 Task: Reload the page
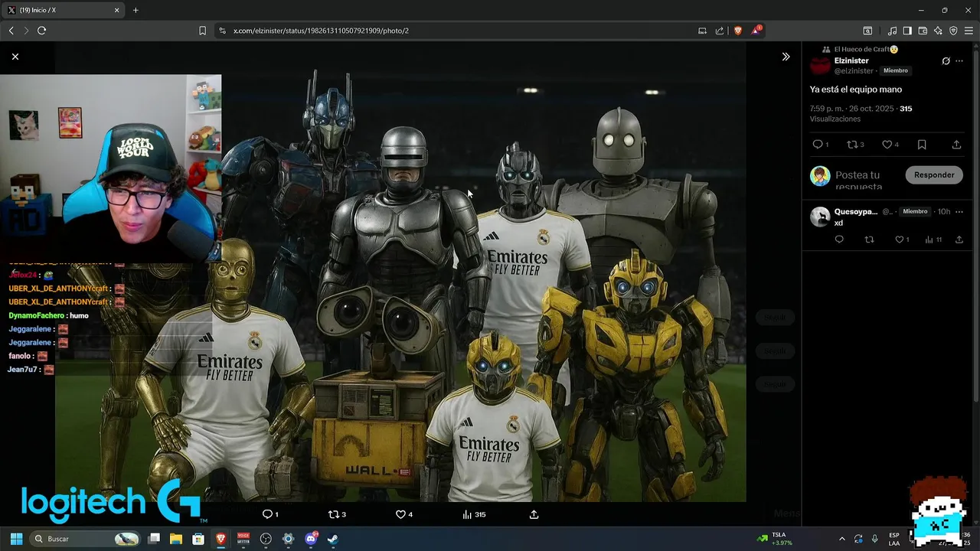pyautogui.click(x=41, y=31)
